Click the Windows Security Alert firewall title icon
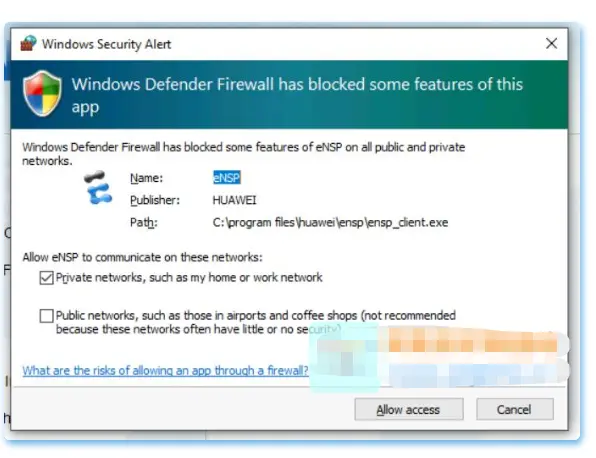The width and height of the screenshot is (596, 458). [28, 43]
